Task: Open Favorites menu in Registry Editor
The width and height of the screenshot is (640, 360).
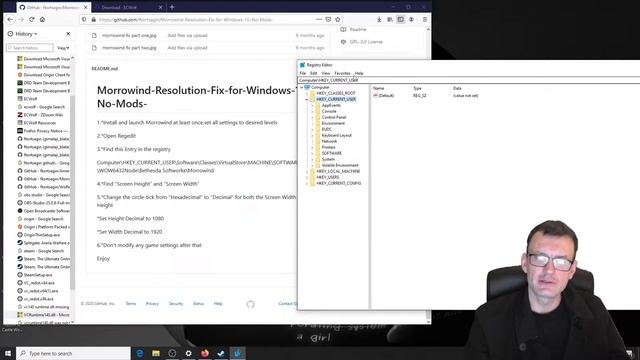Action: point(342,73)
